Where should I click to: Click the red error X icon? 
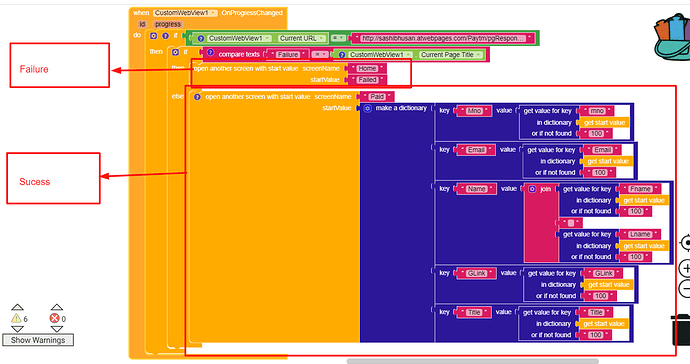55,318
